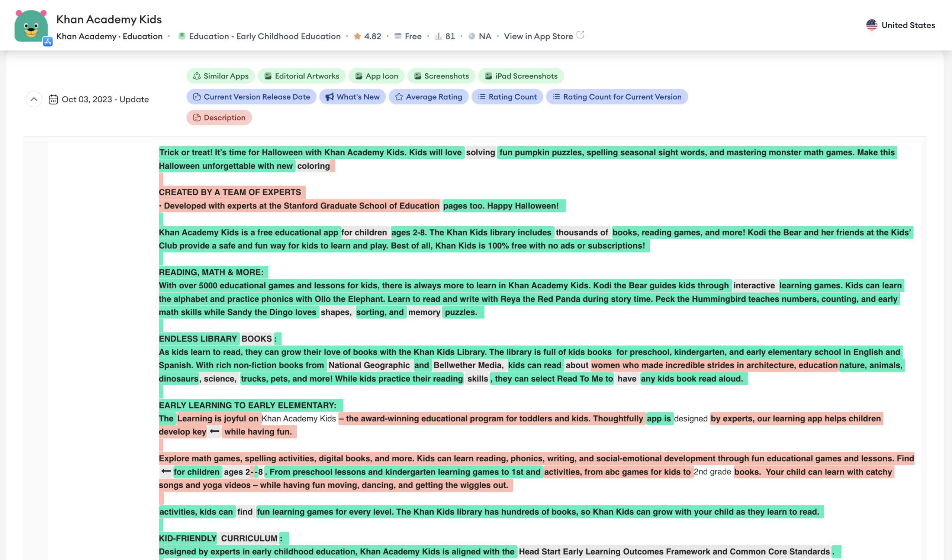Click the '2nd grade' unhighlighted text
Viewport: 952px width, 560px height.
click(712, 472)
